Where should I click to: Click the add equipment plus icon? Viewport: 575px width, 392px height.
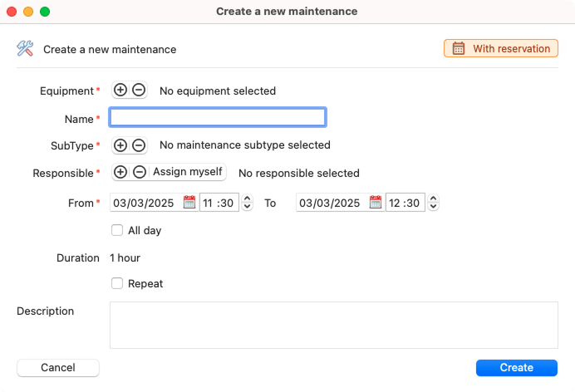[120, 91]
